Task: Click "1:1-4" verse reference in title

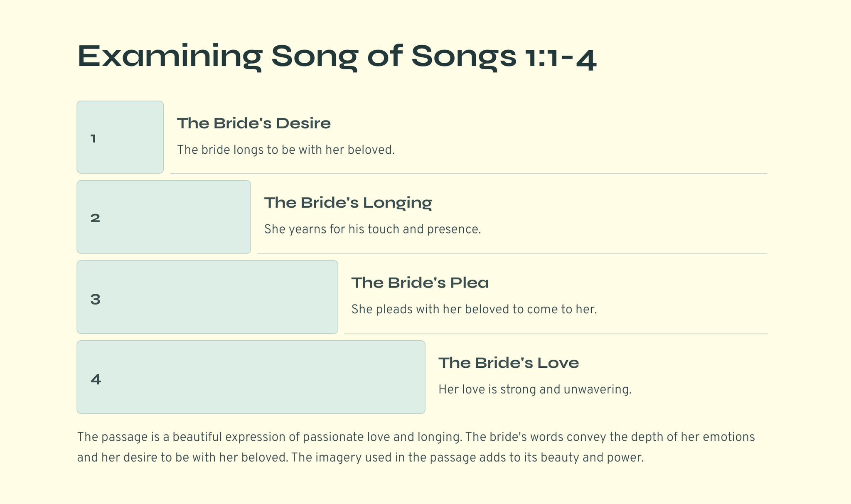Action: pyautogui.click(x=561, y=56)
